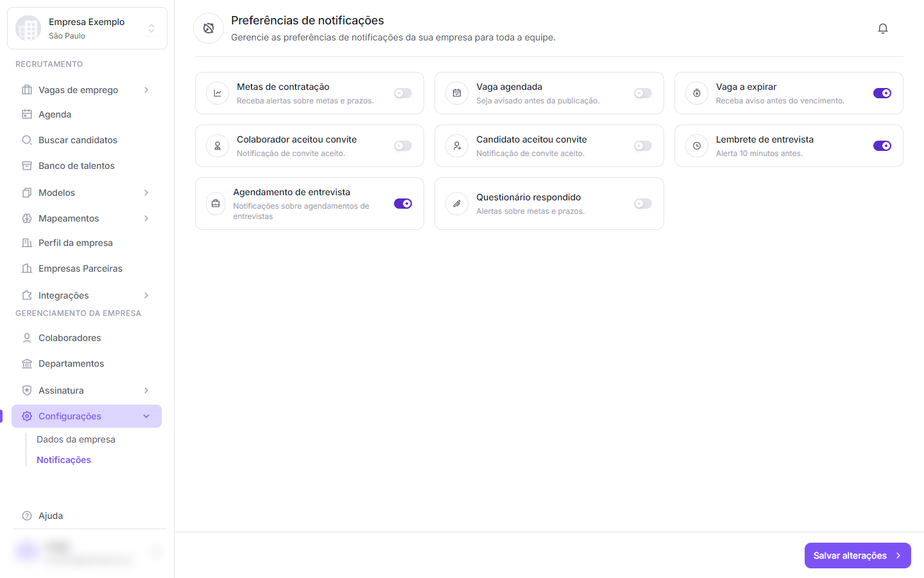Click the blurred user avatar at sidebar bottom
Viewport: 924px width, 578px height.
coord(27,552)
